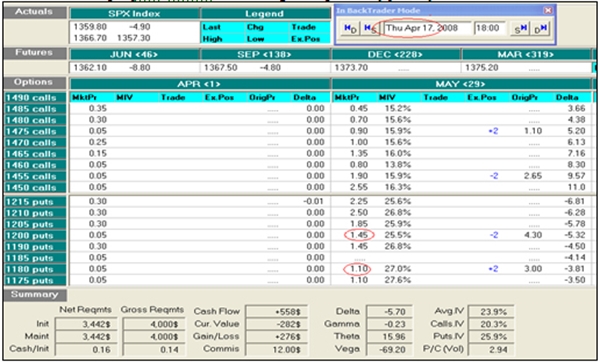Select the Actuals section label

(34, 12)
